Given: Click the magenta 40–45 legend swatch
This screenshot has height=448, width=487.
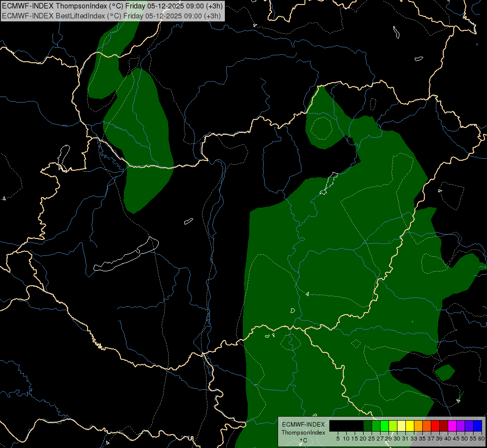Looking at the screenshot, I should click(452, 426).
